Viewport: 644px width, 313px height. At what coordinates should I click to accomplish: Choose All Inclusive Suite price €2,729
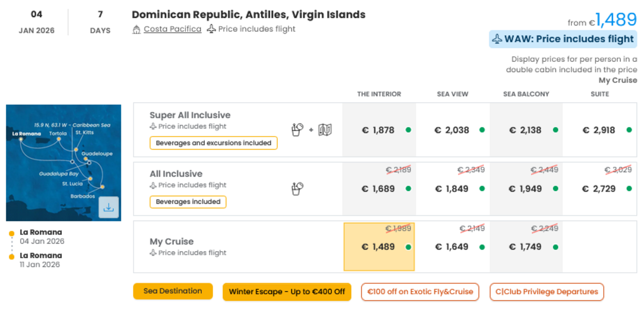[x=599, y=189]
